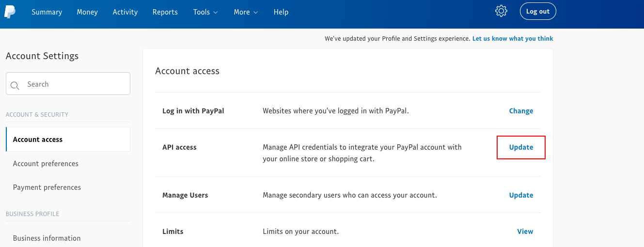Image resolution: width=644 pixels, height=247 pixels.
Task: Click the Log out button
Action: point(538,11)
